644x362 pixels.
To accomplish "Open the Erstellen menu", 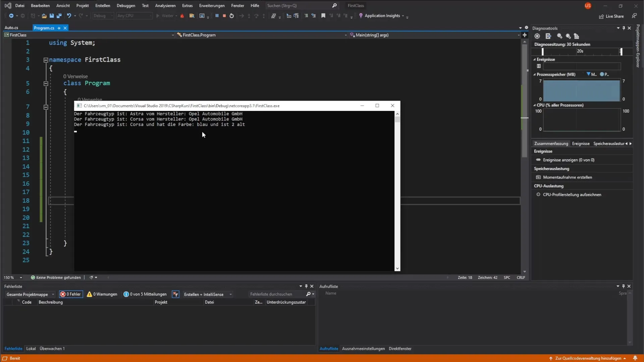I will (x=103, y=6).
